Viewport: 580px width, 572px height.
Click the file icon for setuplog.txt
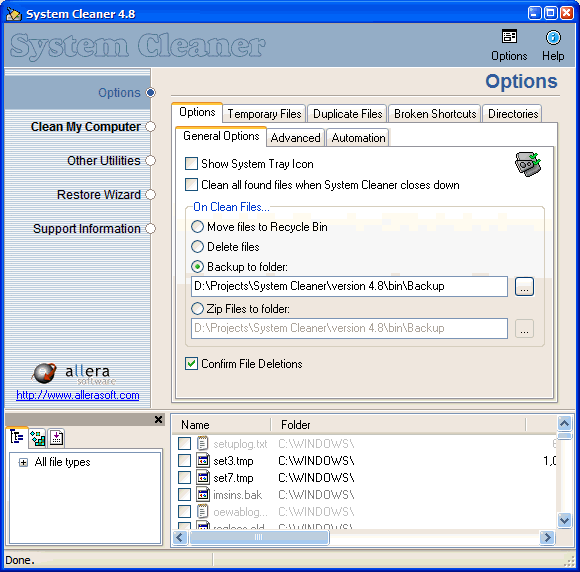pos(203,443)
